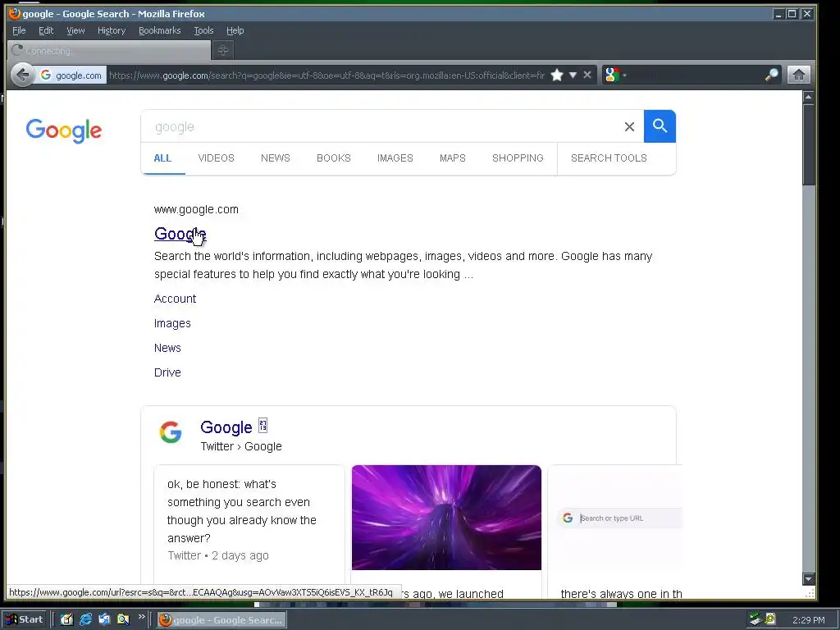Clear the query with the X icon
840x630 pixels.
629,126
